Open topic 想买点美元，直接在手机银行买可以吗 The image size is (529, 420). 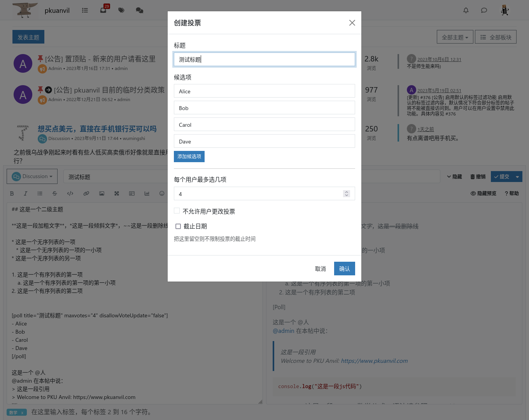coord(97,129)
